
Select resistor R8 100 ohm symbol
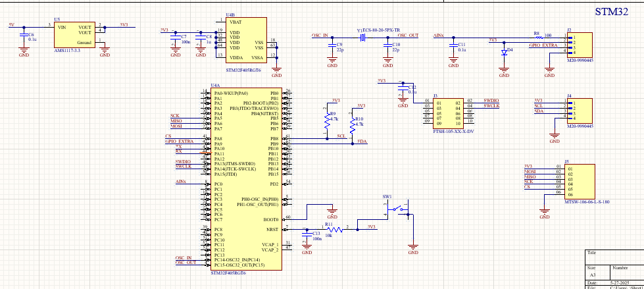click(539, 38)
